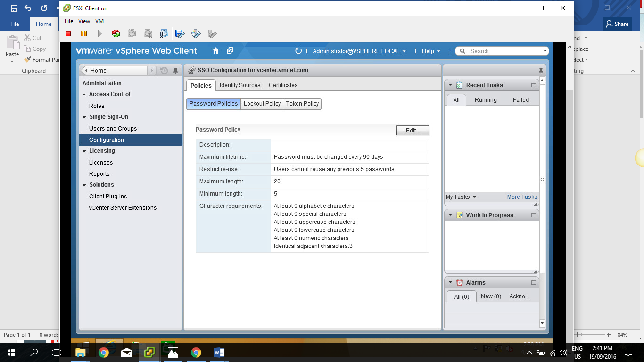644x362 pixels.
Task: Click the Revert to Snapshot toolbar icon
Action: tap(148, 33)
